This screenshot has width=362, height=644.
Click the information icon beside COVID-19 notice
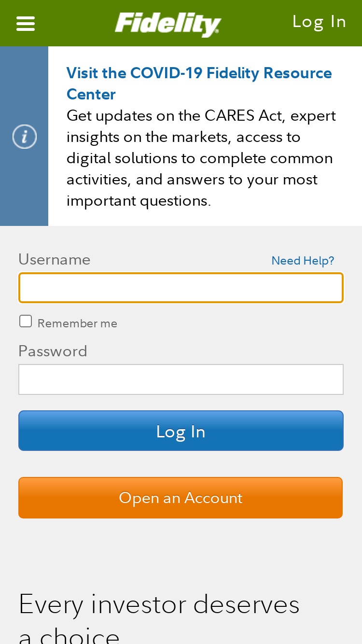(25, 137)
